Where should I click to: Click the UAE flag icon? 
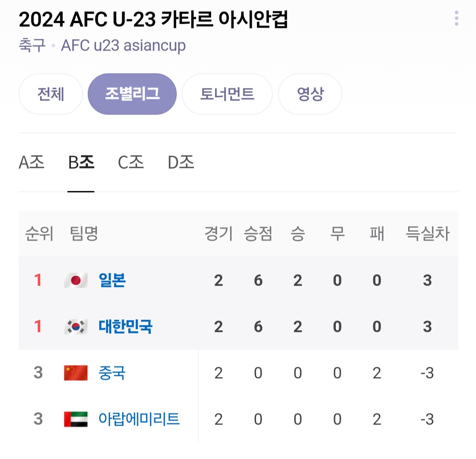tap(76, 419)
